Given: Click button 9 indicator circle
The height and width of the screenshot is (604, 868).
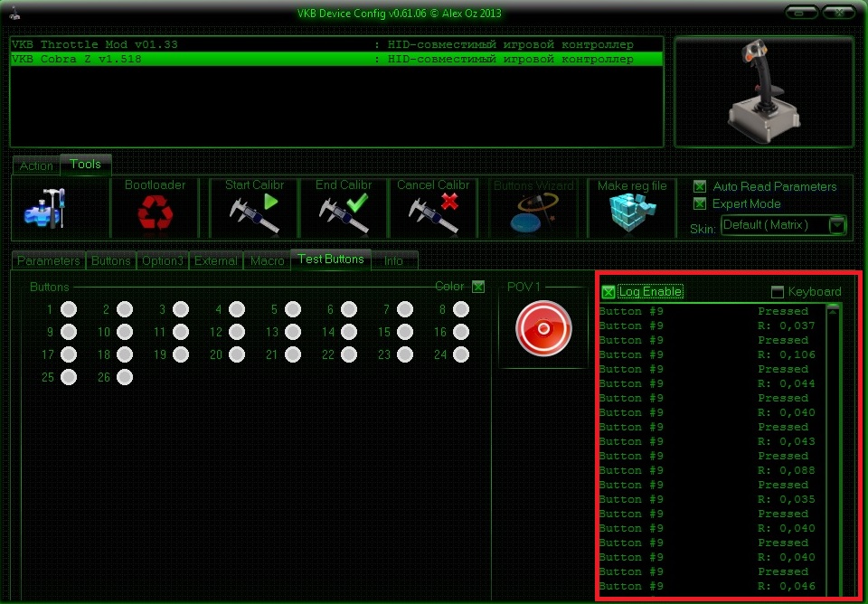Looking at the screenshot, I should pos(69,332).
